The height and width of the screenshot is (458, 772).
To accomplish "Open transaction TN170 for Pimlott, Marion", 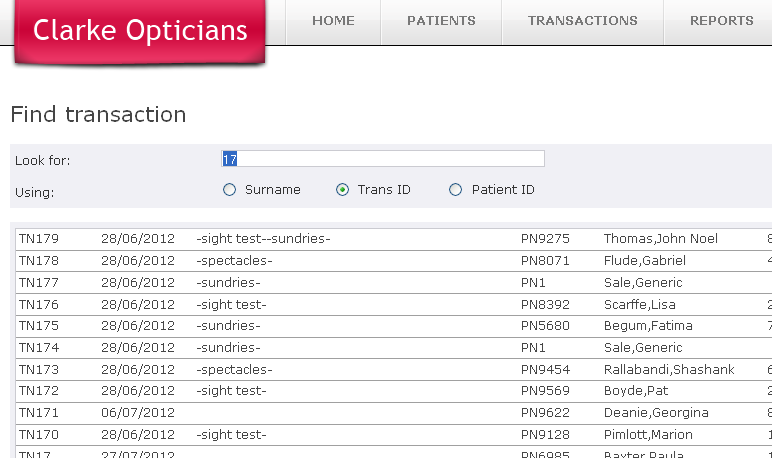I will (x=39, y=435).
